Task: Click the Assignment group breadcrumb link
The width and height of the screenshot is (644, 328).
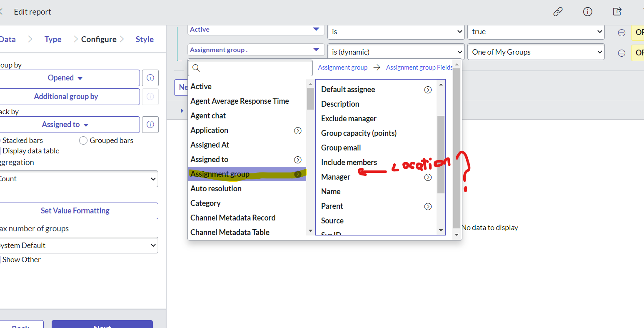Action: (342, 68)
